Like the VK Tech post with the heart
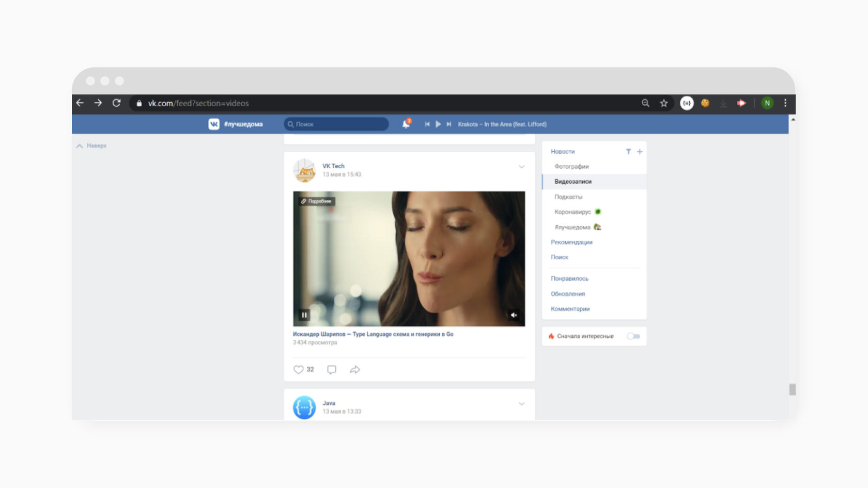 tap(299, 370)
